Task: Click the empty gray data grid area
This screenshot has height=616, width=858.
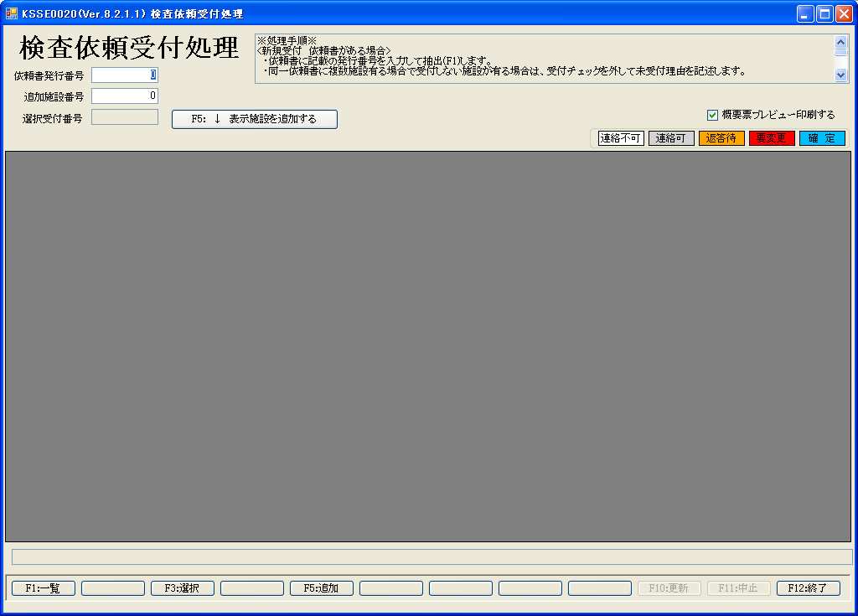Action: [x=428, y=346]
